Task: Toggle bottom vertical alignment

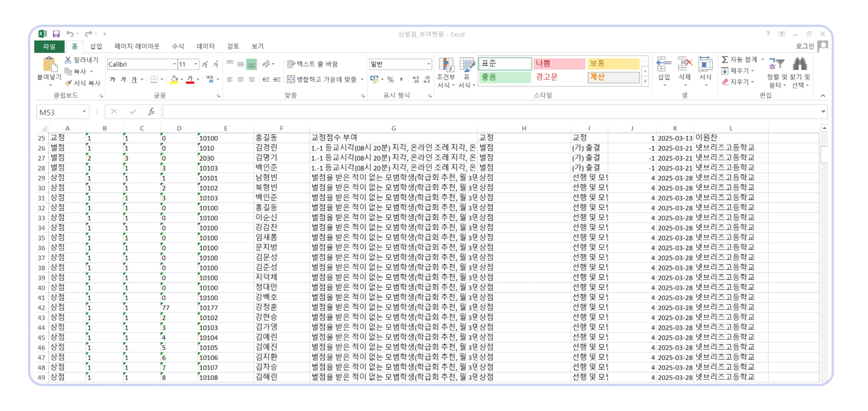Action: click(x=251, y=64)
